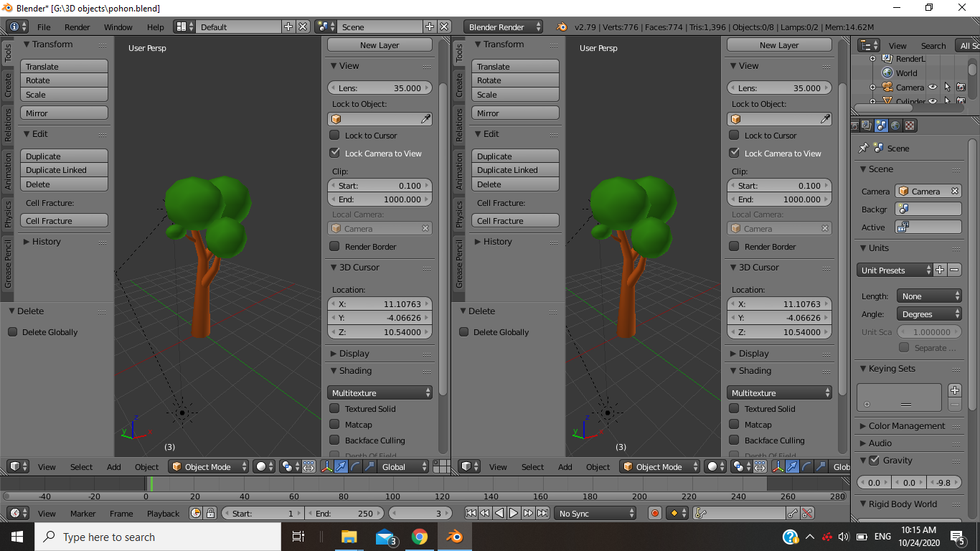
Task: Click the Info editor type icon
Action: 17,27
